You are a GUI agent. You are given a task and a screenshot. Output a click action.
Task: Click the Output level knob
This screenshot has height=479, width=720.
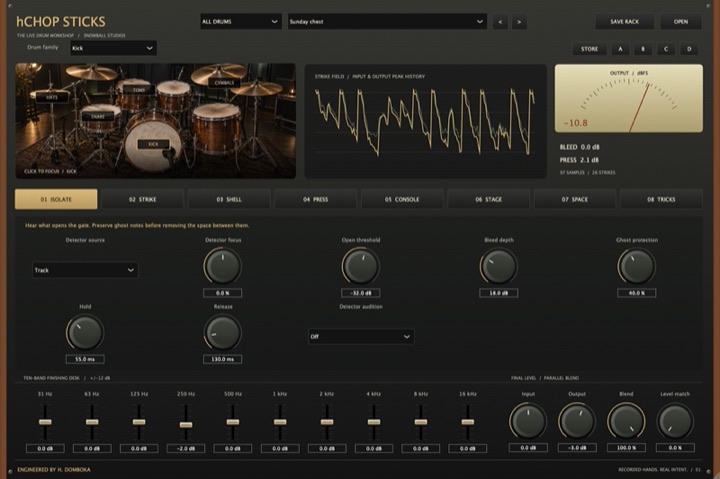[x=577, y=421]
